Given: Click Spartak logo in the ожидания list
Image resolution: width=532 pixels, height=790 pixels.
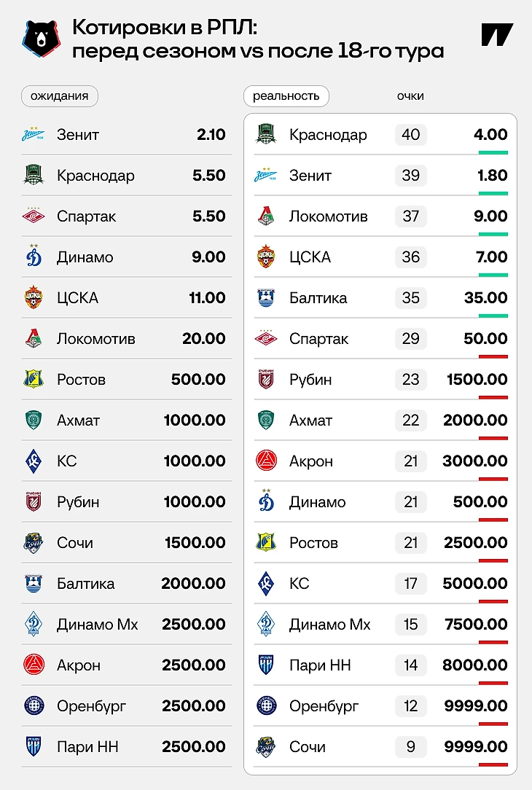Looking at the screenshot, I should (34, 216).
